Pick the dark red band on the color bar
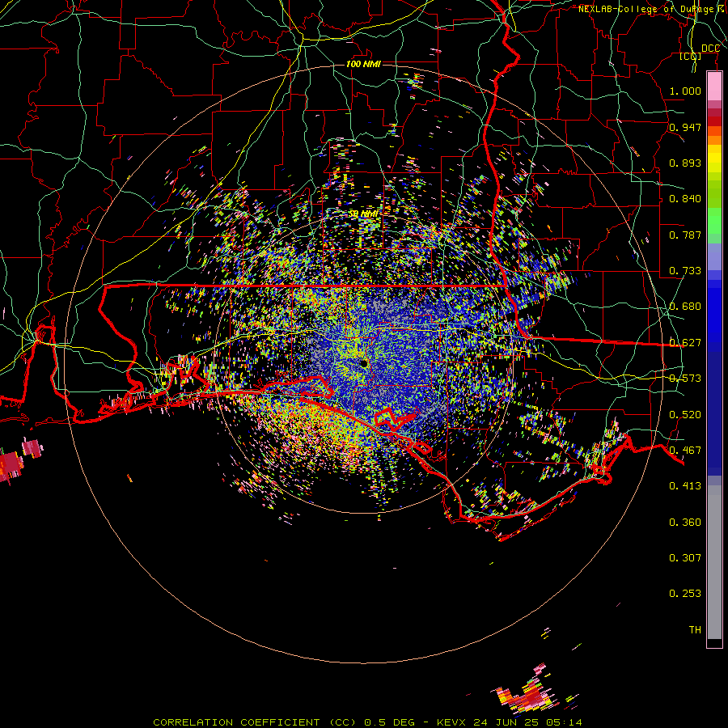This screenshot has height=728, width=728. click(x=714, y=121)
